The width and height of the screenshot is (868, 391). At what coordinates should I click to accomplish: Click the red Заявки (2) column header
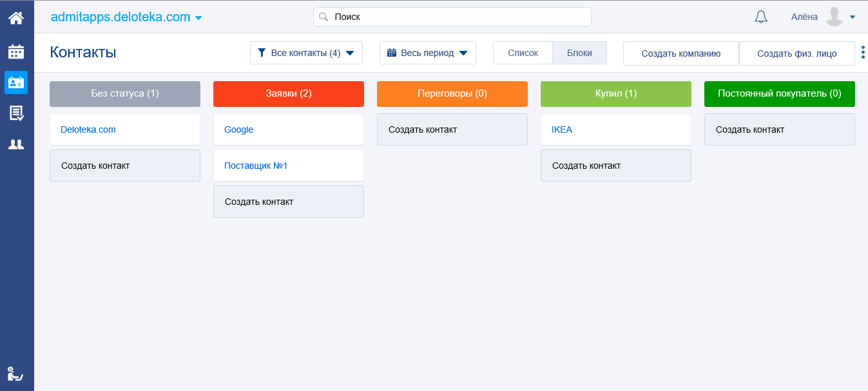(x=289, y=94)
